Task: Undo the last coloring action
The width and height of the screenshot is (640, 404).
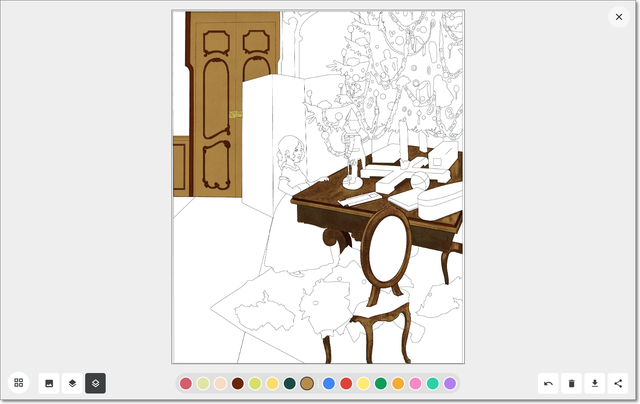Action: coord(548,383)
